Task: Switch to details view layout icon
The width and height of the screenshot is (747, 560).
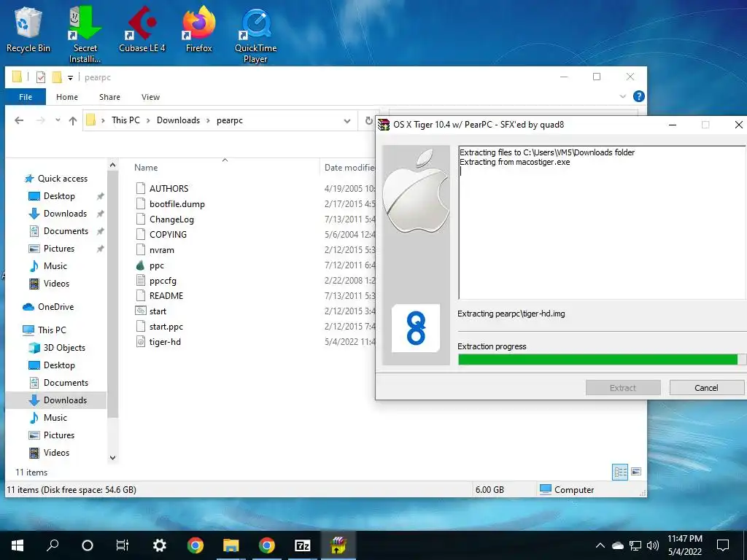Action: pyautogui.click(x=620, y=472)
